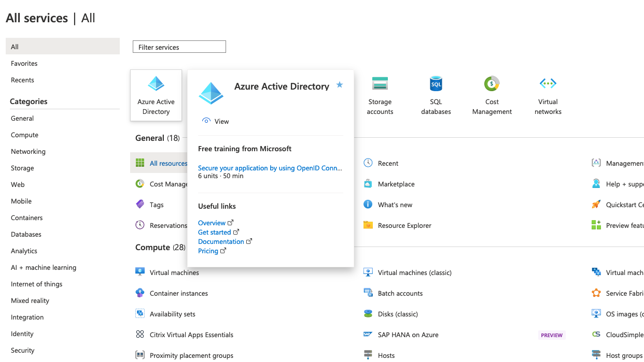This screenshot has width=644, height=362.
Task: Click the Availability sets icon
Action: tap(140, 313)
